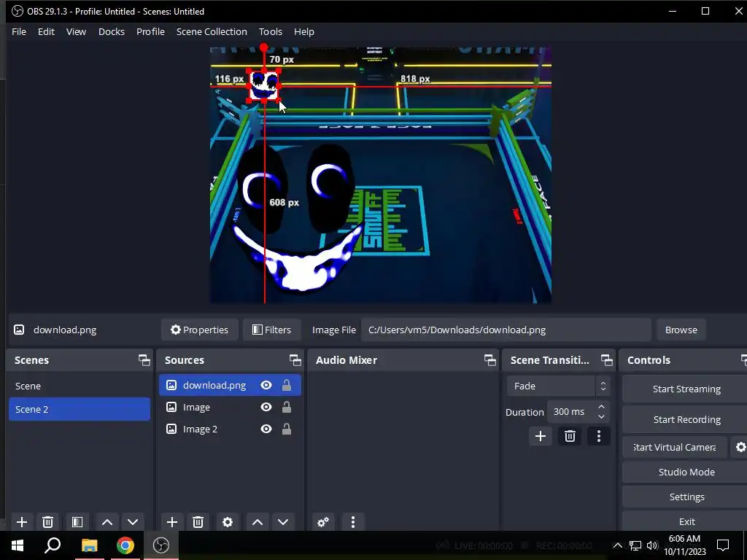Open the View menu
The height and width of the screenshot is (560, 747).
tap(76, 31)
